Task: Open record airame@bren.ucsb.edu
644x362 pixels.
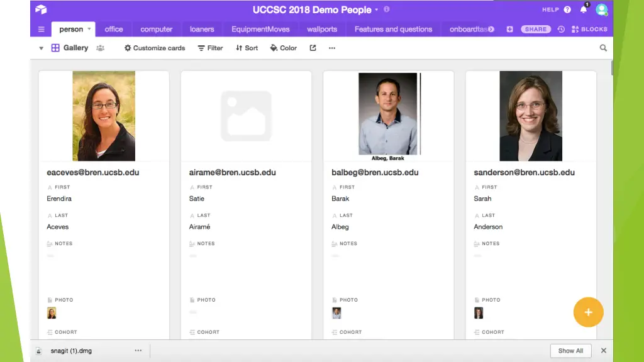Action: [x=233, y=172]
